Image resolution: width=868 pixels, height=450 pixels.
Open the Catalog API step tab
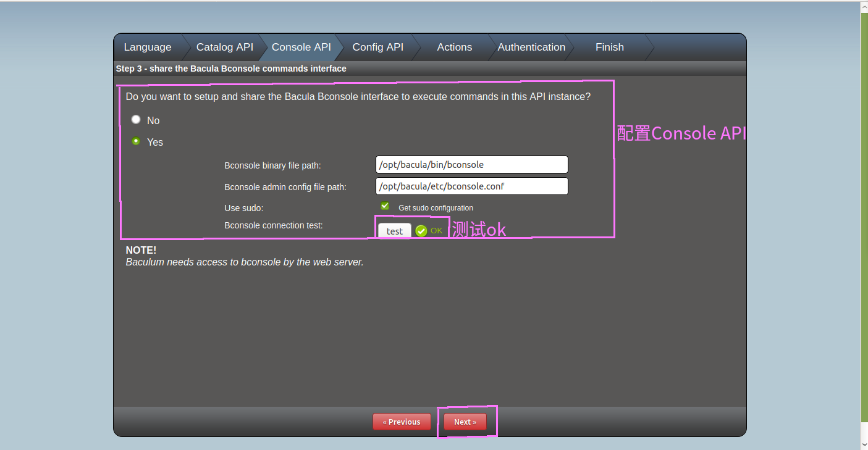coord(225,48)
